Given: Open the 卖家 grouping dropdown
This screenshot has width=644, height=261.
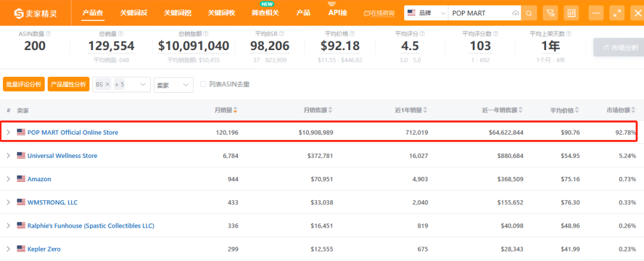Looking at the screenshot, I should pyautogui.click(x=174, y=85).
